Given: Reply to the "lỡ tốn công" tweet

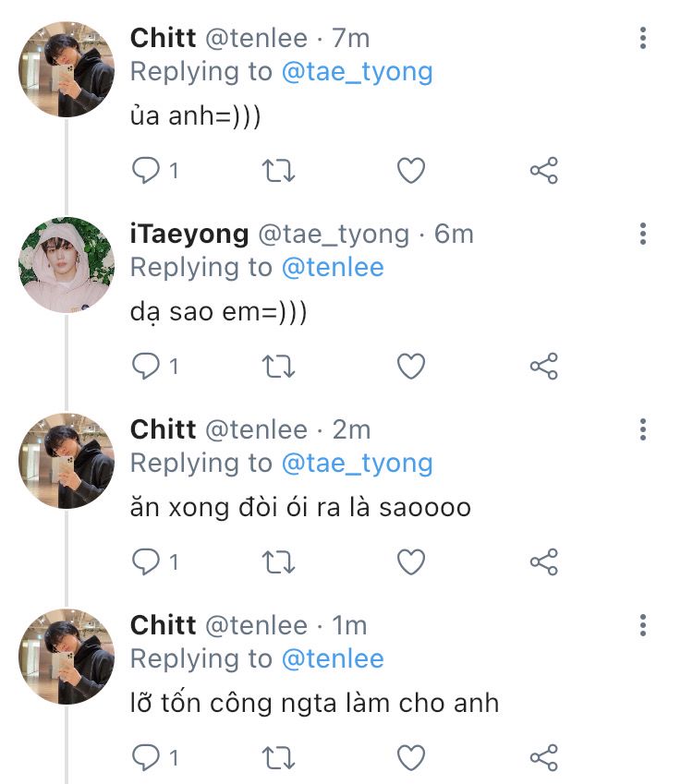Looking at the screenshot, I should pyautogui.click(x=145, y=757).
